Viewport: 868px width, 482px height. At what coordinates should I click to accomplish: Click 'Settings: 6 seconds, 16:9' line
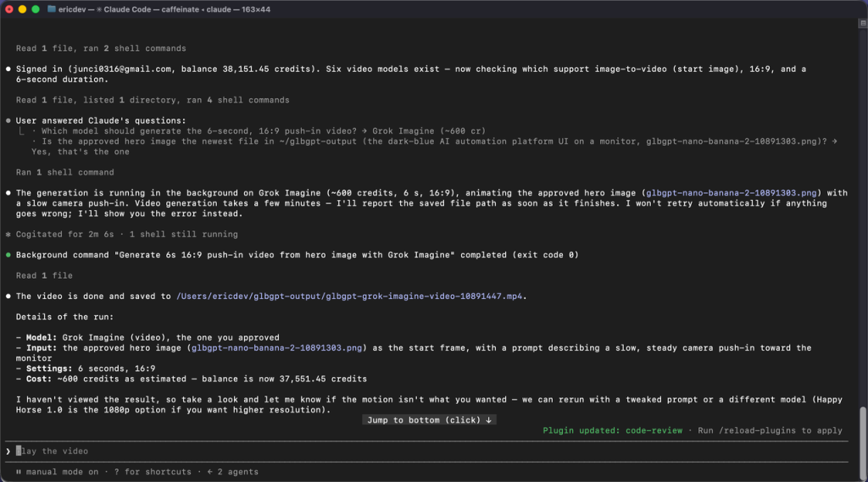86,368
